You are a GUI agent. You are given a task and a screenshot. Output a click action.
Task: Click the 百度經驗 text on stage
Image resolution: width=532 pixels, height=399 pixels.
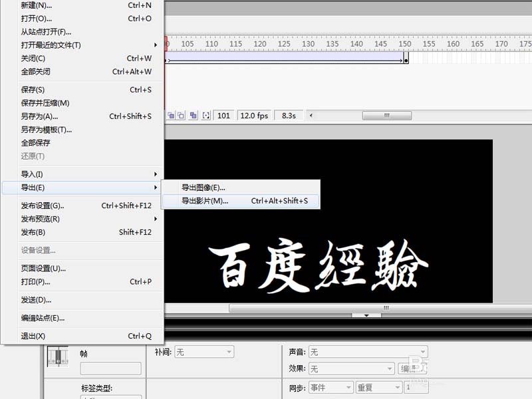pos(318,265)
